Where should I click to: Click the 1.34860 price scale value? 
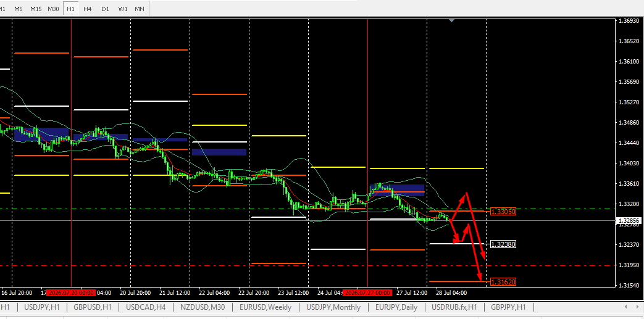[629, 123]
